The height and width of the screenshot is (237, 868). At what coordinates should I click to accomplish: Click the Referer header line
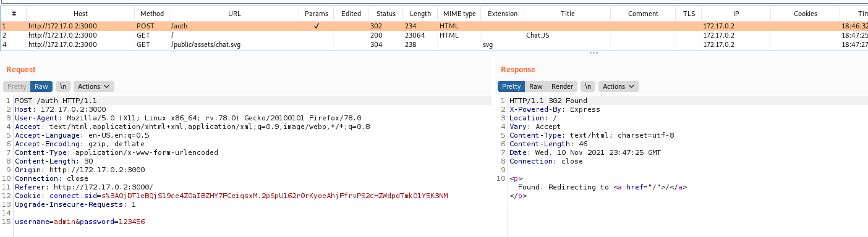pyautogui.click(x=83, y=187)
